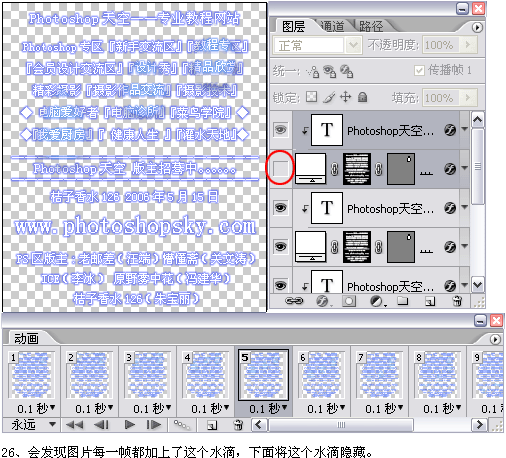The width and height of the screenshot is (506, 458).
Task: Click the create new group folder icon
Action: point(403,301)
